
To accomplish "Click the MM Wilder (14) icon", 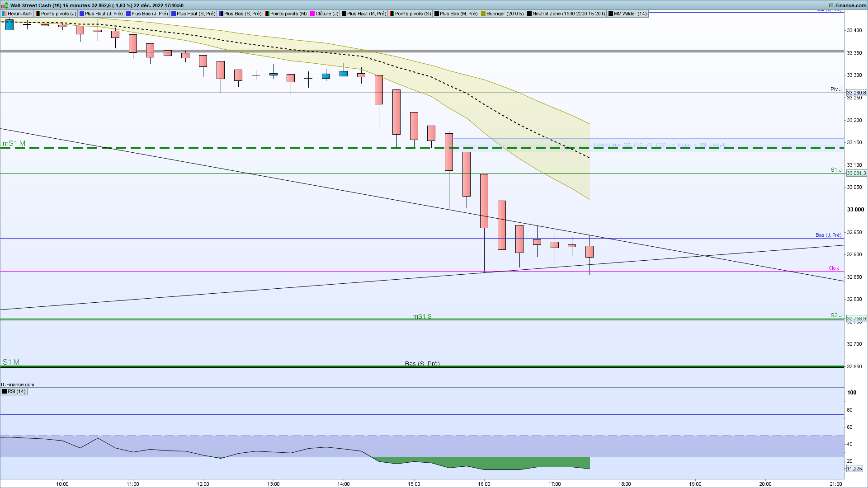I will coord(611,14).
